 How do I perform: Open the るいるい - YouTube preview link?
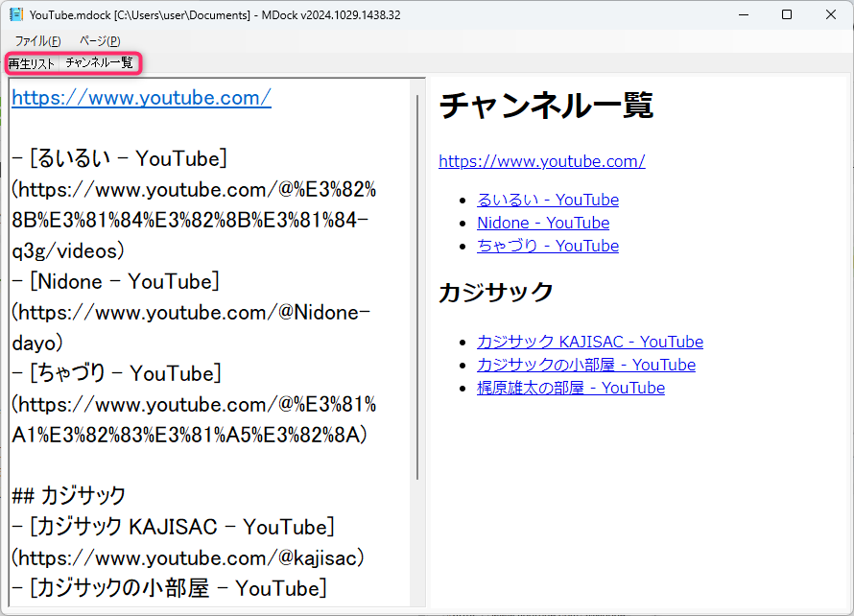(x=547, y=200)
